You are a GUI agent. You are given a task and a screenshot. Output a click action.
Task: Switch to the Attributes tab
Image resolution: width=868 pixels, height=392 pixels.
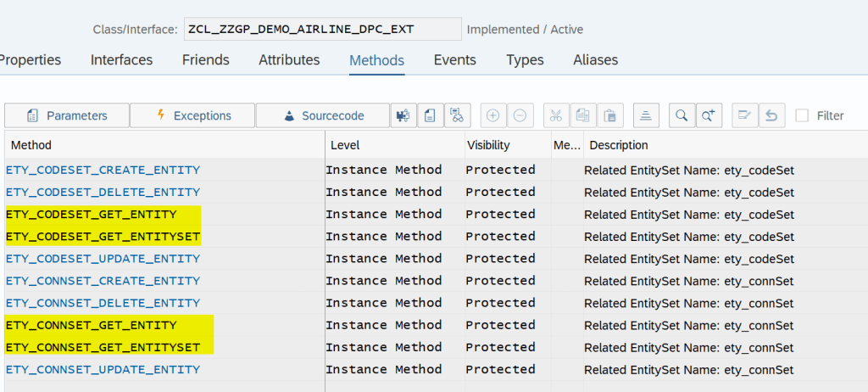(289, 60)
